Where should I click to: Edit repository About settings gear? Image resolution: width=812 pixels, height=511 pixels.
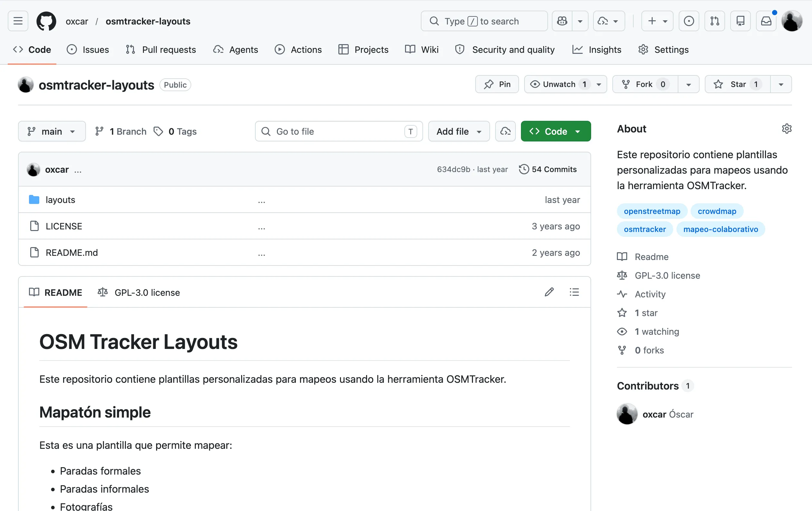tap(787, 129)
